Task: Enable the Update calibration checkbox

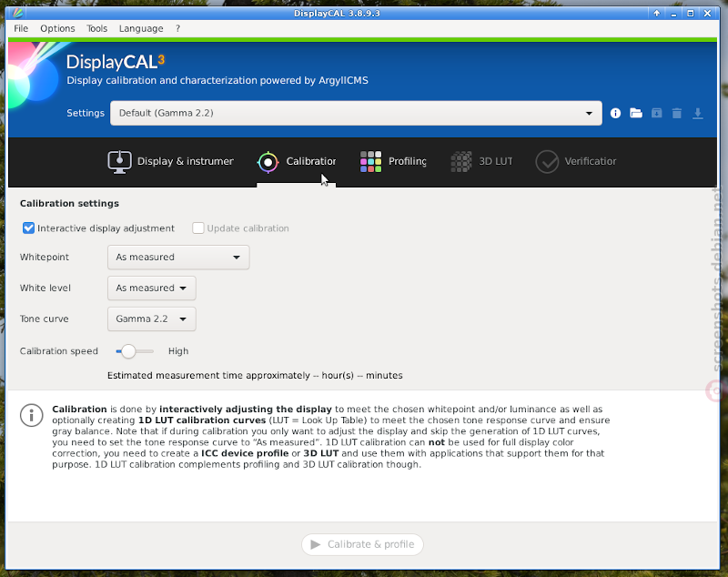Action: tap(198, 228)
